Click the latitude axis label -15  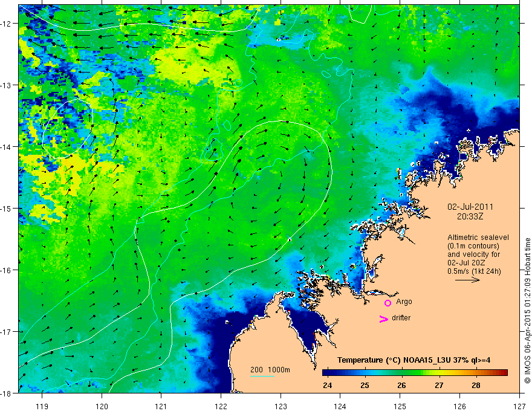pyautogui.click(x=6, y=209)
